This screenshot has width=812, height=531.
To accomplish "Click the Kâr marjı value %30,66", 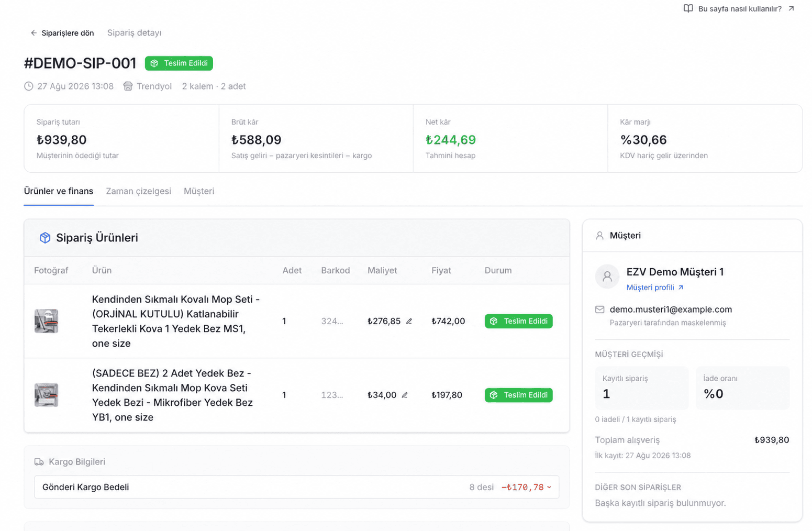I will tap(643, 140).
